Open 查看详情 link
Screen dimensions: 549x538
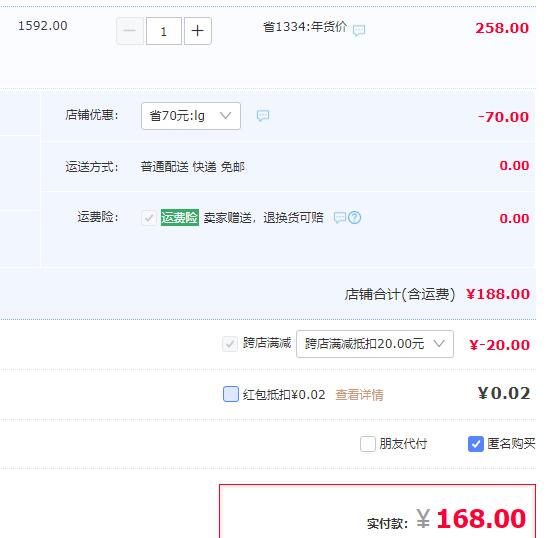tap(359, 395)
